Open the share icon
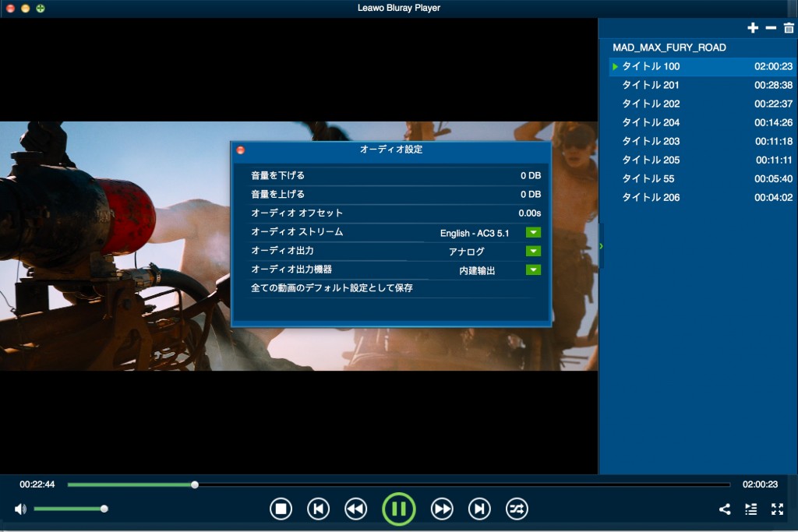Image resolution: width=798 pixels, height=532 pixels. (725, 509)
